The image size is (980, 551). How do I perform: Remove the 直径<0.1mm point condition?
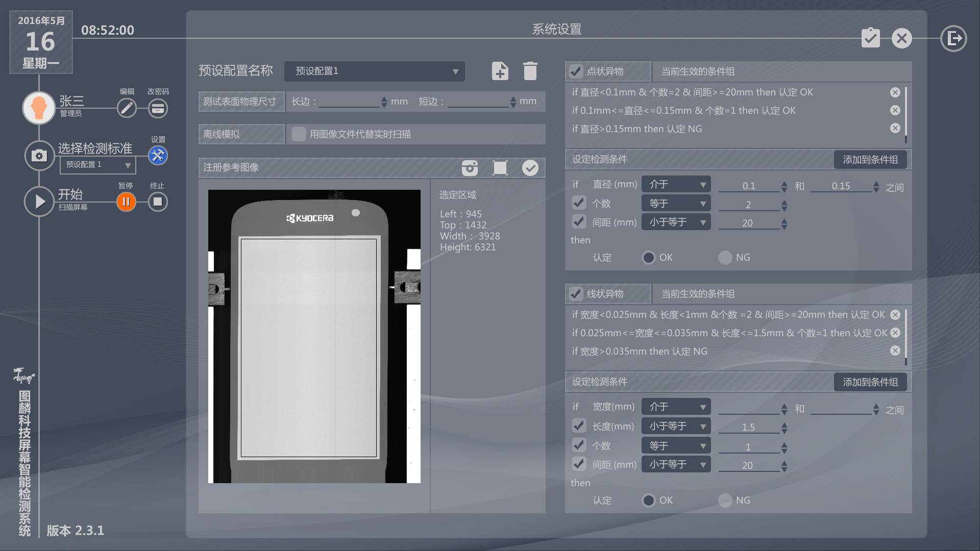[x=895, y=92]
